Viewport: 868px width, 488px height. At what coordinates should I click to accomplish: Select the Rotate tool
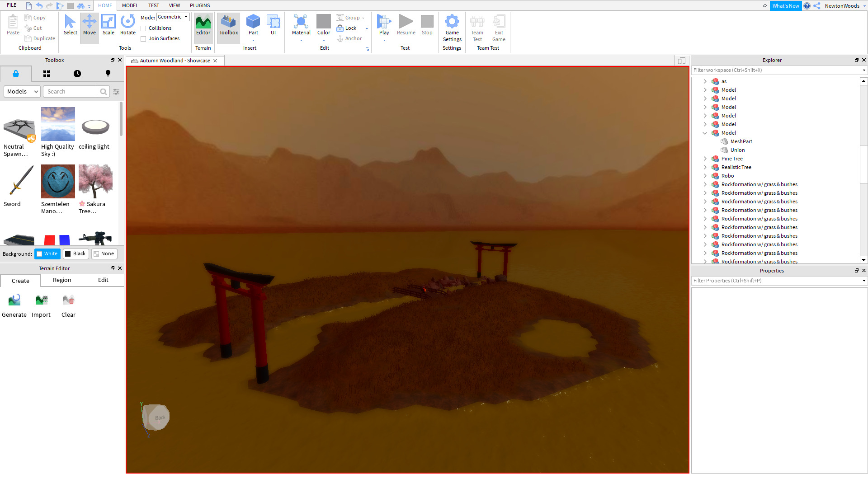click(128, 25)
